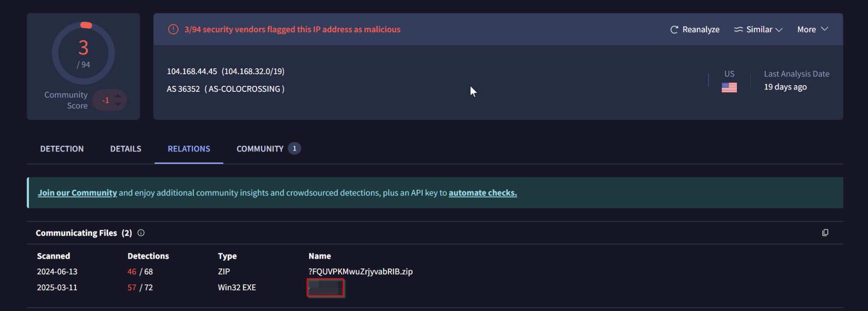Image resolution: width=868 pixels, height=311 pixels.
Task: Click the detection score circle 3/94
Action: pyautogui.click(x=84, y=53)
